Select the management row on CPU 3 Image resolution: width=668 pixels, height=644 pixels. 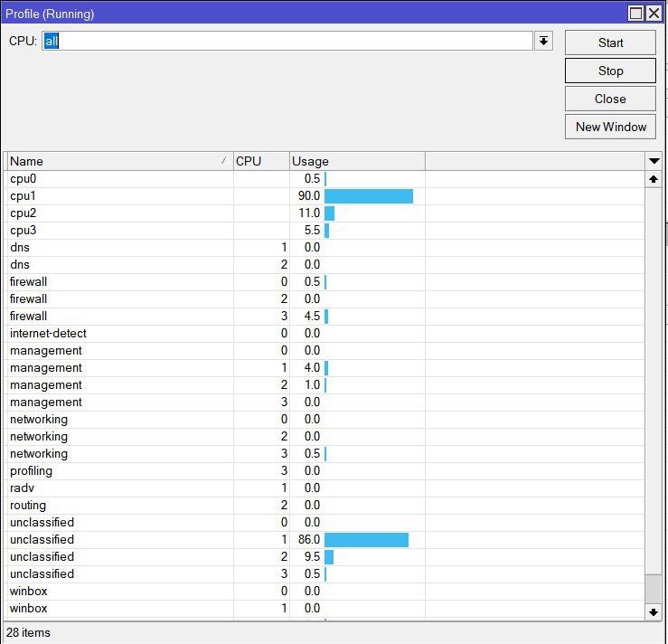(x=326, y=402)
